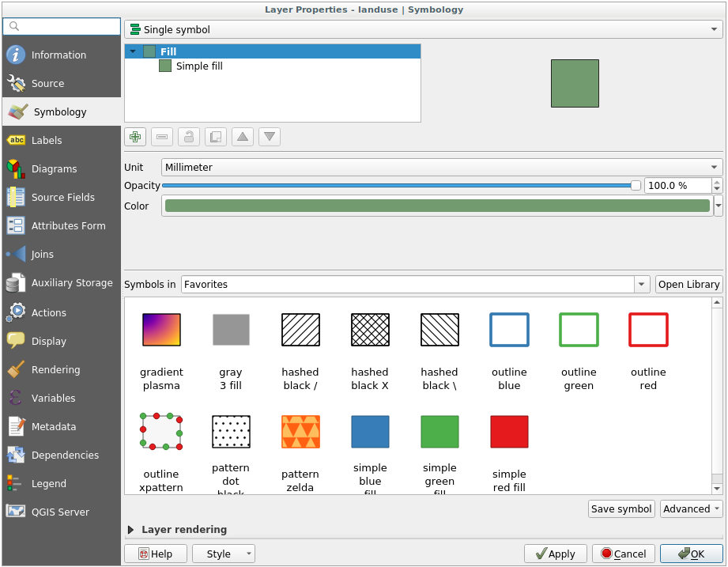Viewport: 728px width, 567px height.
Task: Click the green Color swatch bar
Action: pyautogui.click(x=436, y=206)
